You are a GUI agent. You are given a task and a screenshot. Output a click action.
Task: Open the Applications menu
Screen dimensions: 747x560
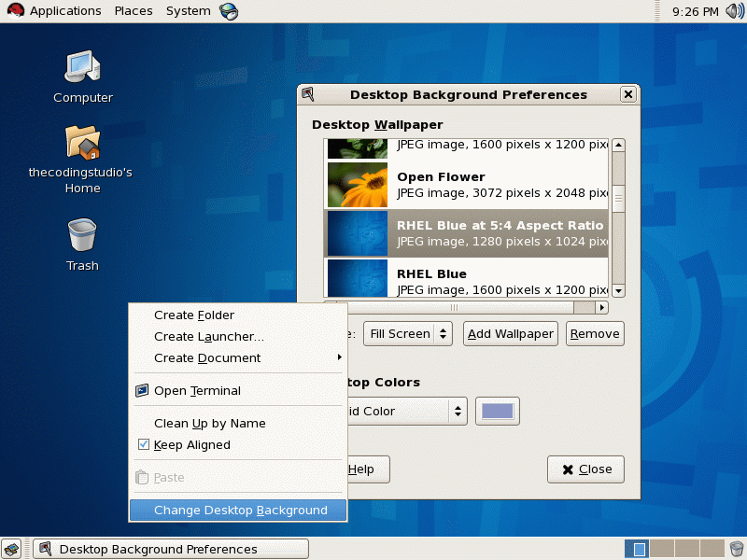[x=65, y=11]
